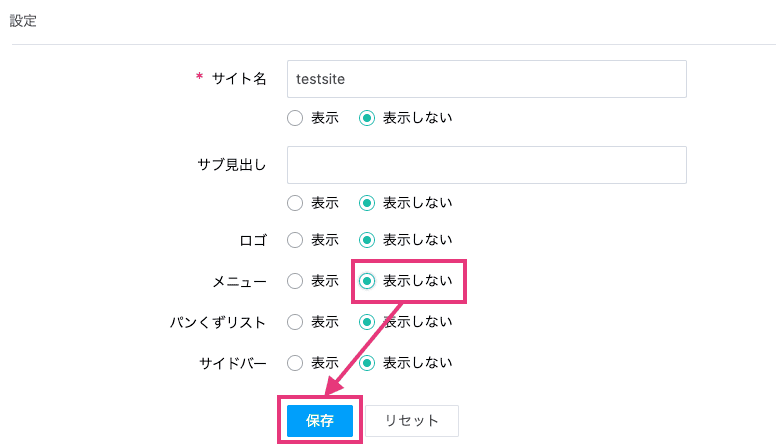Click the サブ見出し empty text field
This screenshot has height=446, width=776.
point(486,165)
